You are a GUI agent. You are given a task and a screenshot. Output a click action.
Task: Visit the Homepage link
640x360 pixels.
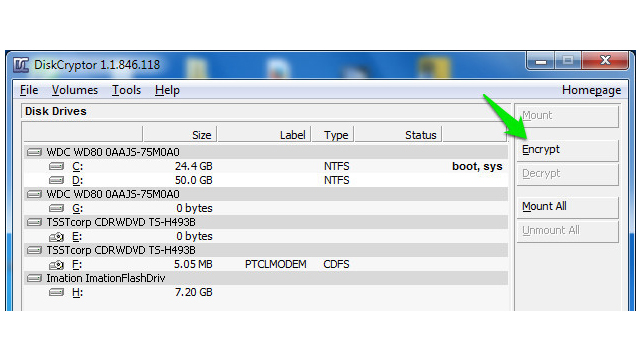tap(591, 90)
